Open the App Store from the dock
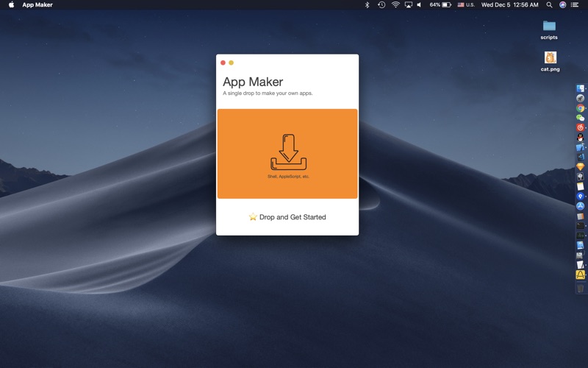588x368 pixels. [580, 206]
